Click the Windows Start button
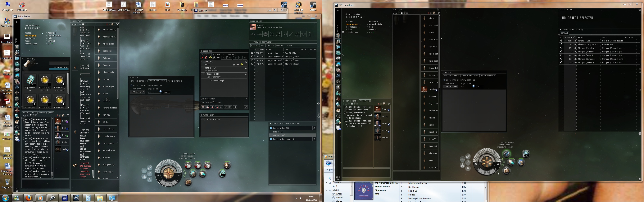This screenshot has height=202, width=644. pos(5,198)
